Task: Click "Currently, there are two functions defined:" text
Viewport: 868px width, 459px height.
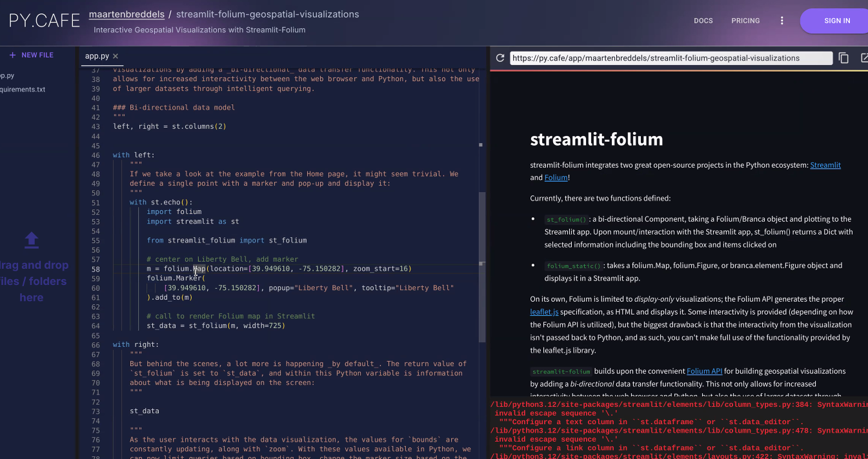Action: (x=601, y=198)
